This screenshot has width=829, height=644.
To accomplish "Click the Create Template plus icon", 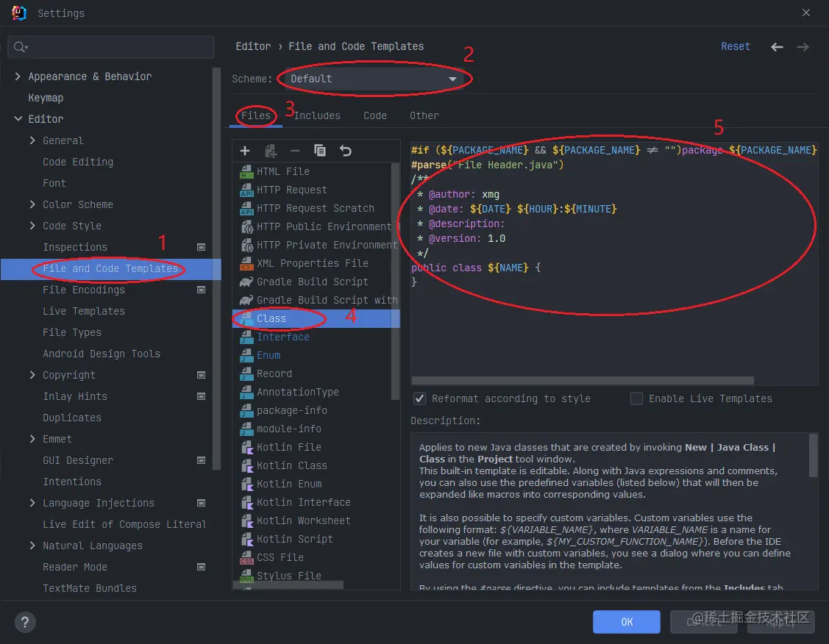I will tap(245, 151).
